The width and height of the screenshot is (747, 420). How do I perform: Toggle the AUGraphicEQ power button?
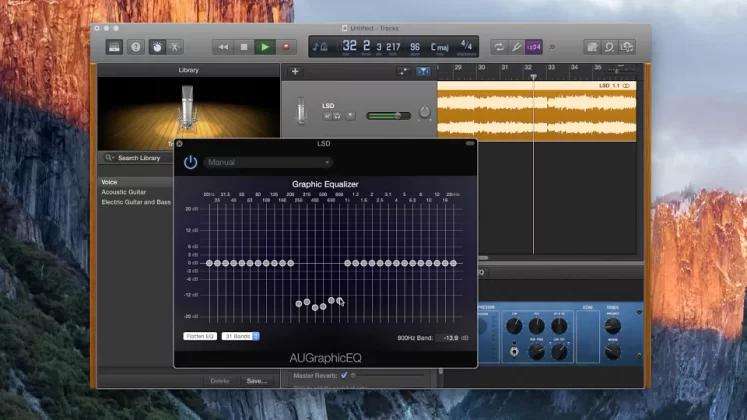pos(191,162)
